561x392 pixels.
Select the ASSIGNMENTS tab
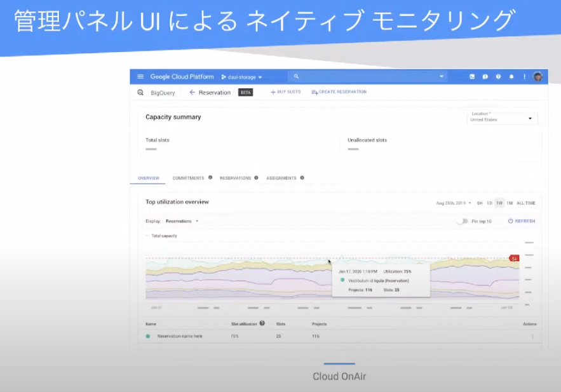click(281, 178)
